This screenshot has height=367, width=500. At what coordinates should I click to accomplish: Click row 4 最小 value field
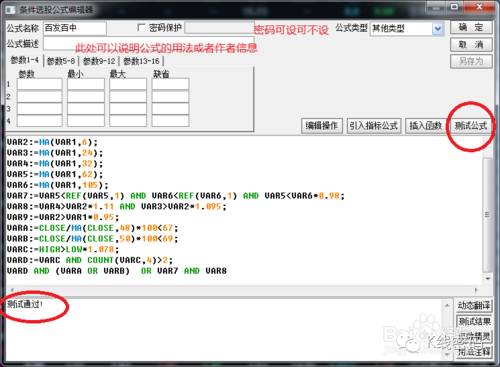[86, 121]
